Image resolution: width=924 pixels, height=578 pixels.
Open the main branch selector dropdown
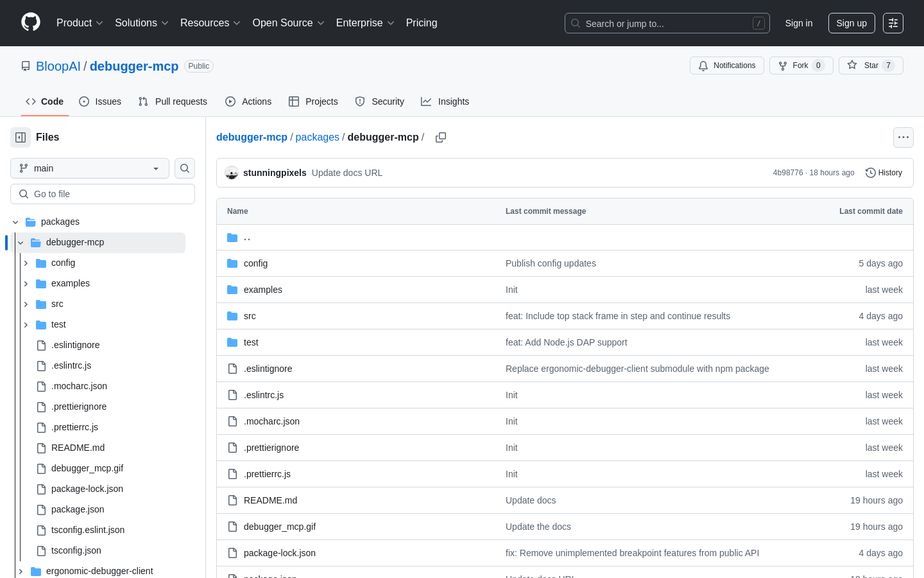coord(90,168)
